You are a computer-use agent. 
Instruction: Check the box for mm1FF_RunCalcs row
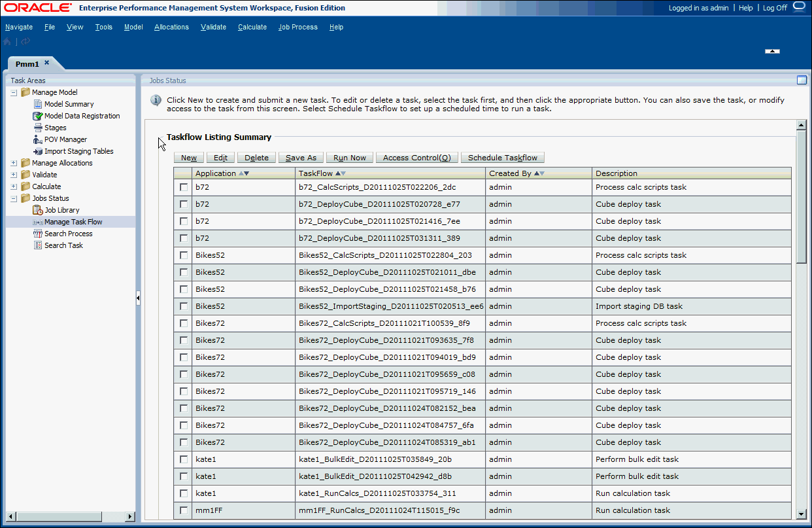[184, 510]
